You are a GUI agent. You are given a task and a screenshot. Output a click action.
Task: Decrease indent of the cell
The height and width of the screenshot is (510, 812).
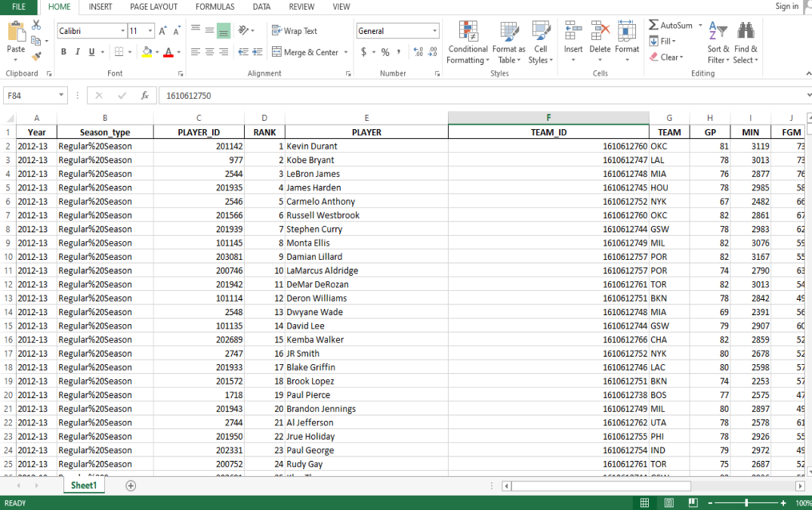pyautogui.click(x=243, y=52)
